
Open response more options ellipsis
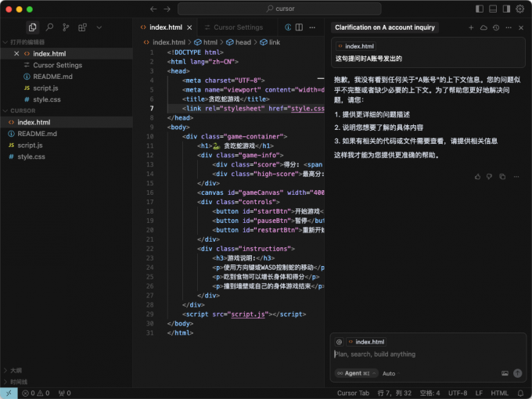(516, 177)
